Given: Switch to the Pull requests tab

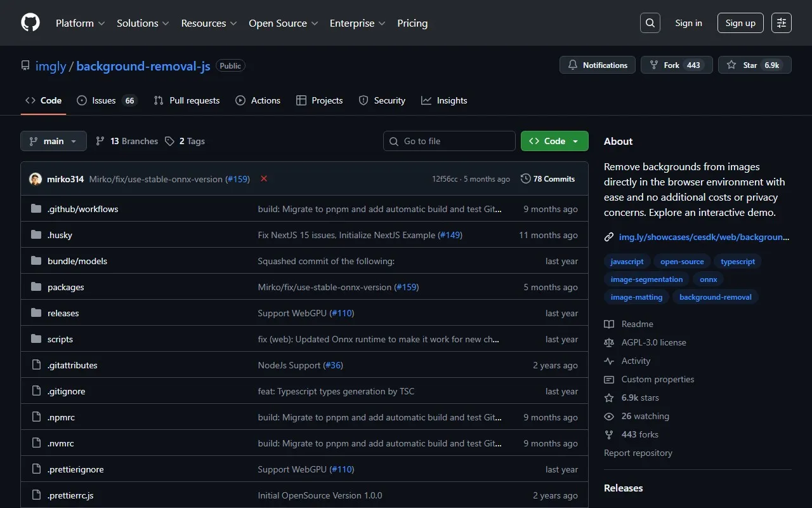Looking at the screenshot, I should point(187,100).
